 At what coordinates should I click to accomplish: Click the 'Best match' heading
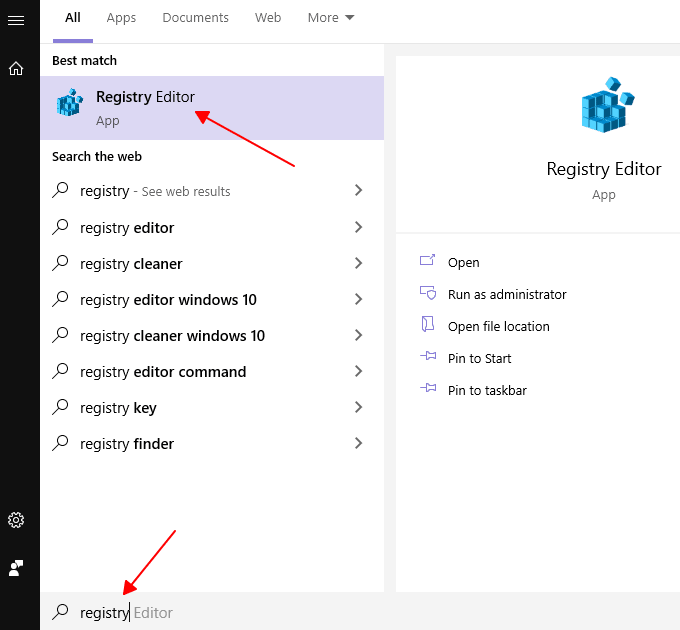85,61
